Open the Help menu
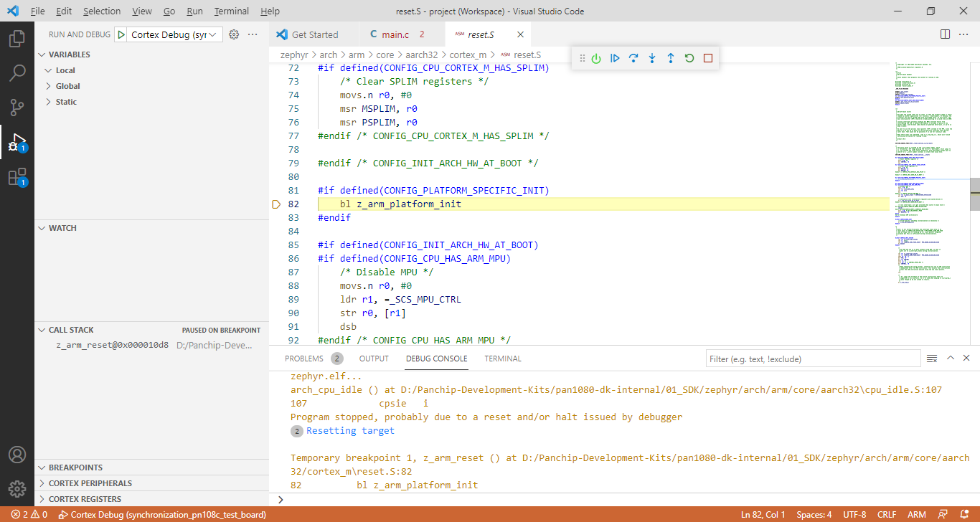The image size is (980, 522). (x=270, y=11)
